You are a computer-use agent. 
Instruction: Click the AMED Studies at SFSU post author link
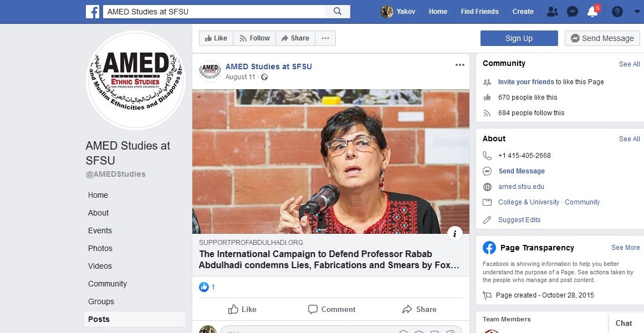point(269,66)
